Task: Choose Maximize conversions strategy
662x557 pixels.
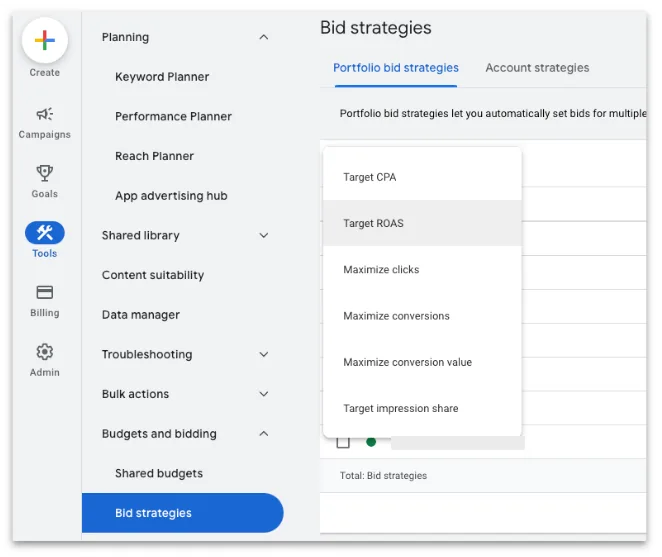Action: click(x=422, y=316)
